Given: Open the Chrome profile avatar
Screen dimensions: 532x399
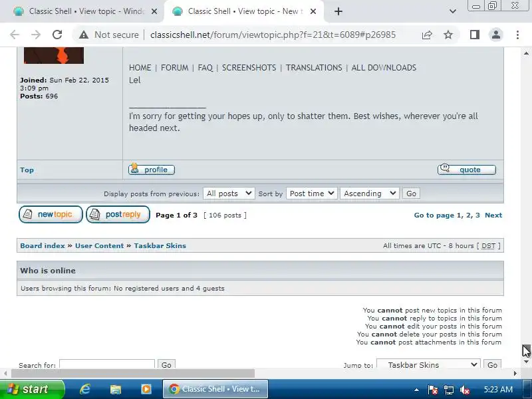Looking at the screenshot, I should pos(495,35).
